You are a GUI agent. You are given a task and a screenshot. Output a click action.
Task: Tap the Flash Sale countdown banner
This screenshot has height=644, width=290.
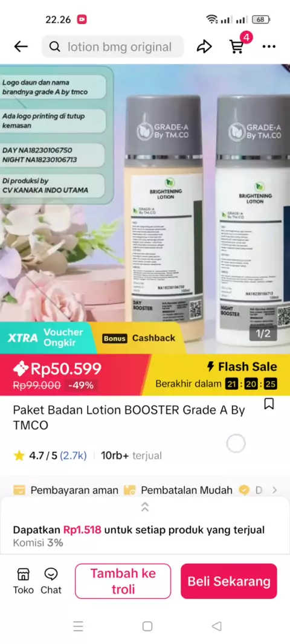pyautogui.click(x=216, y=375)
